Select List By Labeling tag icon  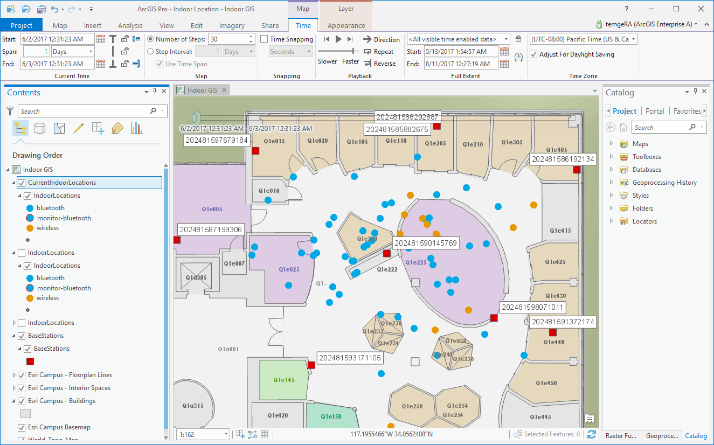click(117, 128)
